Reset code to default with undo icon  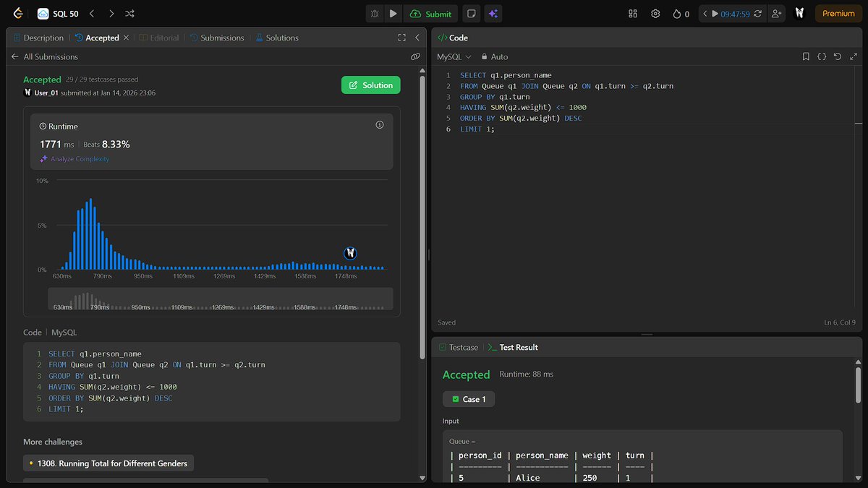coord(838,56)
